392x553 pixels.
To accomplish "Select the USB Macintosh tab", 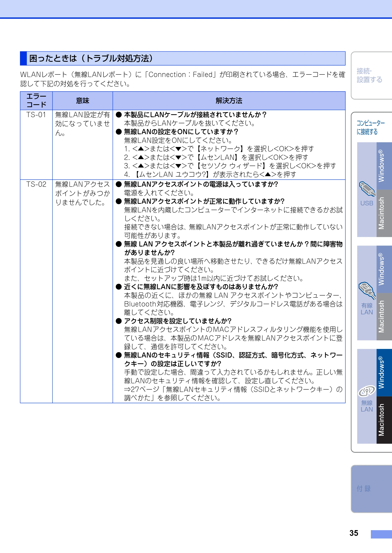I will [384, 213].
